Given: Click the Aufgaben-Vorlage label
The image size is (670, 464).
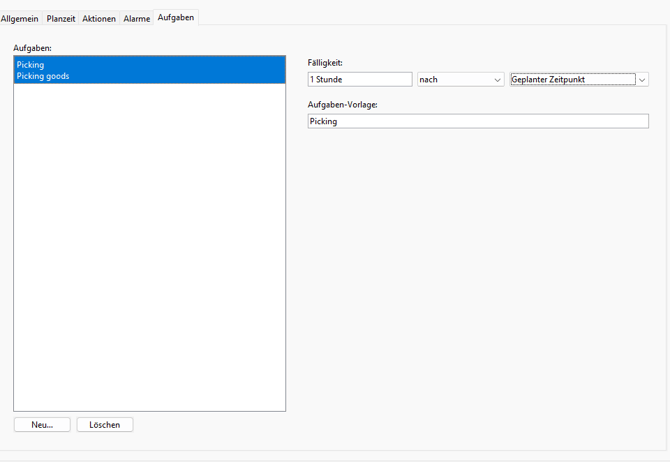Looking at the screenshot, I should 342,105.
